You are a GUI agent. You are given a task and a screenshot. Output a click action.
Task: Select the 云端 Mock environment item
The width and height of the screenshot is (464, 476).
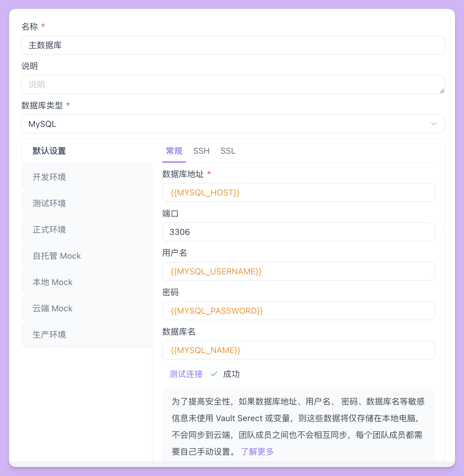pyautogui.click(x=87, y=308)
